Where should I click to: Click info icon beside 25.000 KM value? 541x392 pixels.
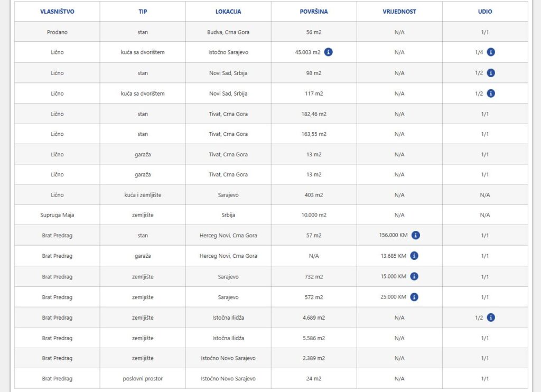coord(414,297)
